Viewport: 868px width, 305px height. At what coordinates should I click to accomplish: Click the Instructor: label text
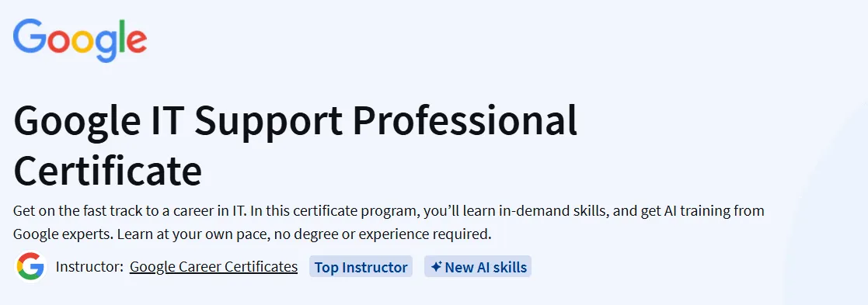pos(89,267)
